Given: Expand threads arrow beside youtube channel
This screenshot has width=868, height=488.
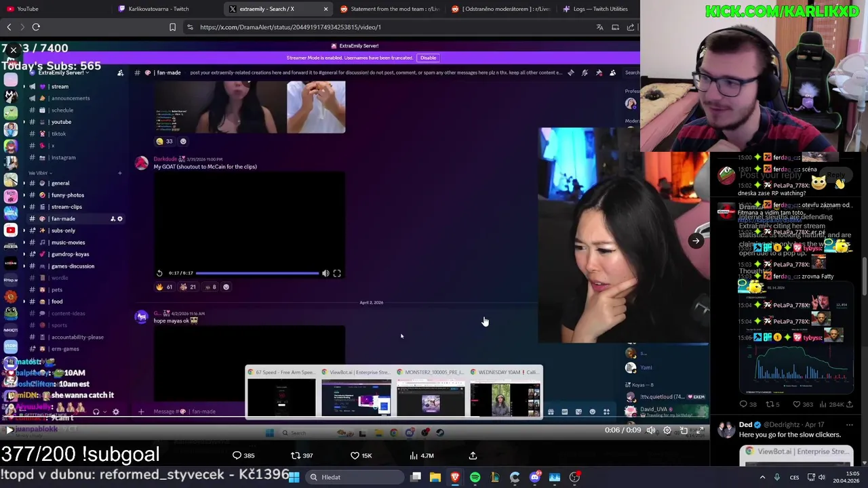Looking at the screenshot, I should click(x=24, y=122).
